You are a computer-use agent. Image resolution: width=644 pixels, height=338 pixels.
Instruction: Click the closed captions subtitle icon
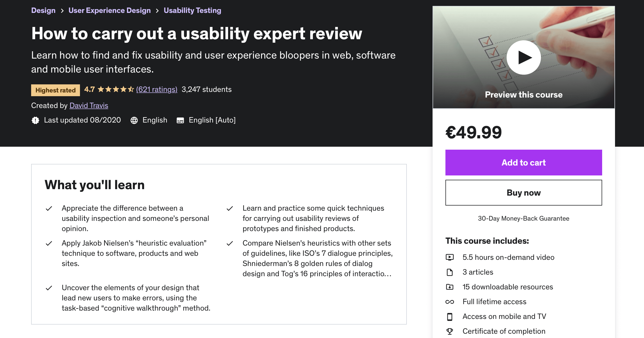pyautogui.click(x=180, y=120)
